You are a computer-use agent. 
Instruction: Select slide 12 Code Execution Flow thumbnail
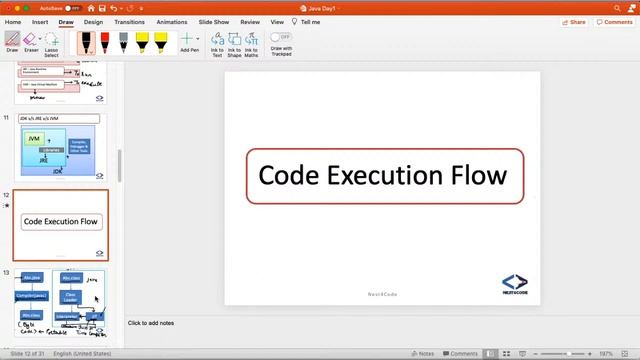61,225
